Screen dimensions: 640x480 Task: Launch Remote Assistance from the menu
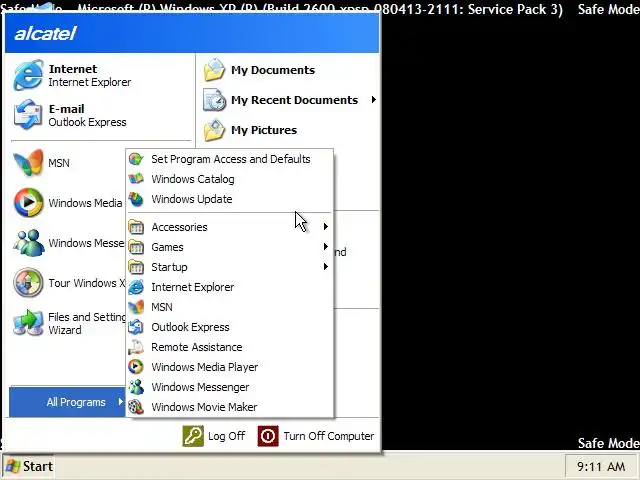pos(230,347)
